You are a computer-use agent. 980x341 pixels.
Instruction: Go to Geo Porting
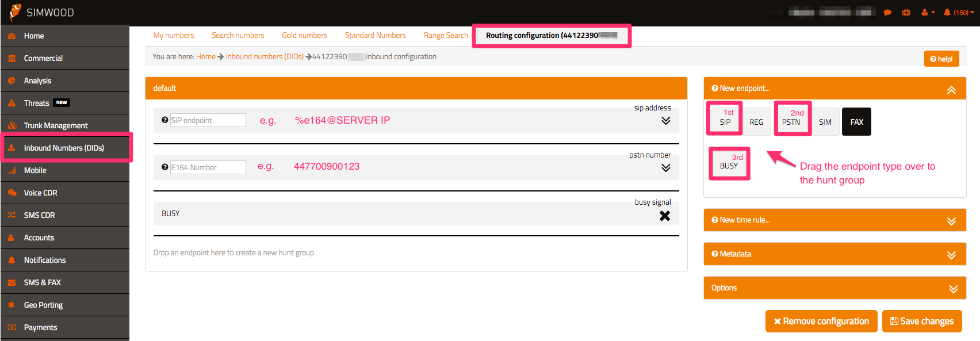click(64, 305)
